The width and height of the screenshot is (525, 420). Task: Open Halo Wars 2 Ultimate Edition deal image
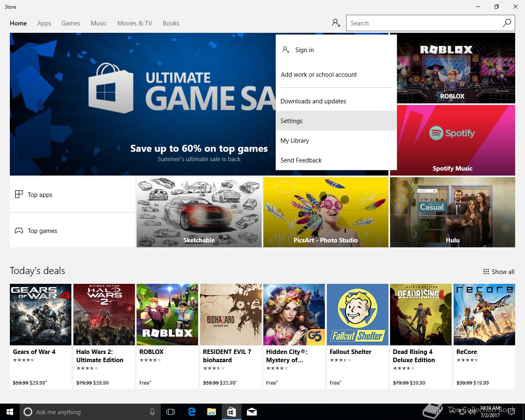(x=104, y=315)
